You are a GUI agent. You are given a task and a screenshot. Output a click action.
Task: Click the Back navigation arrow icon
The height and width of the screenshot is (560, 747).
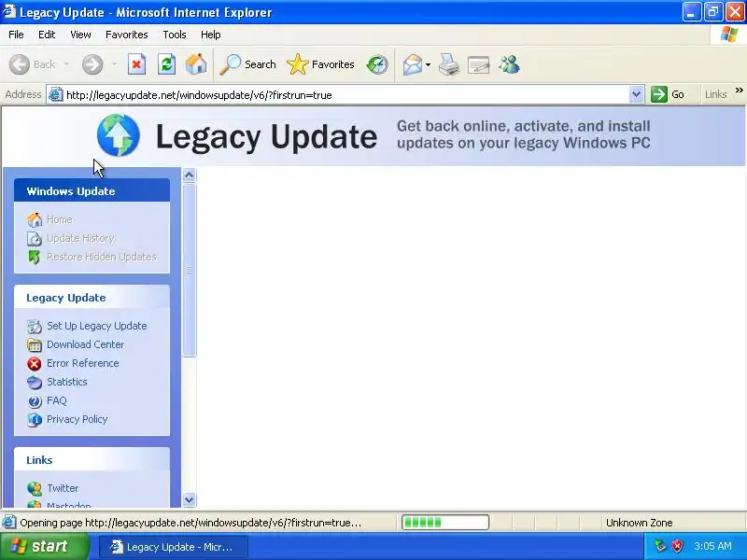(x=20, y=64)
